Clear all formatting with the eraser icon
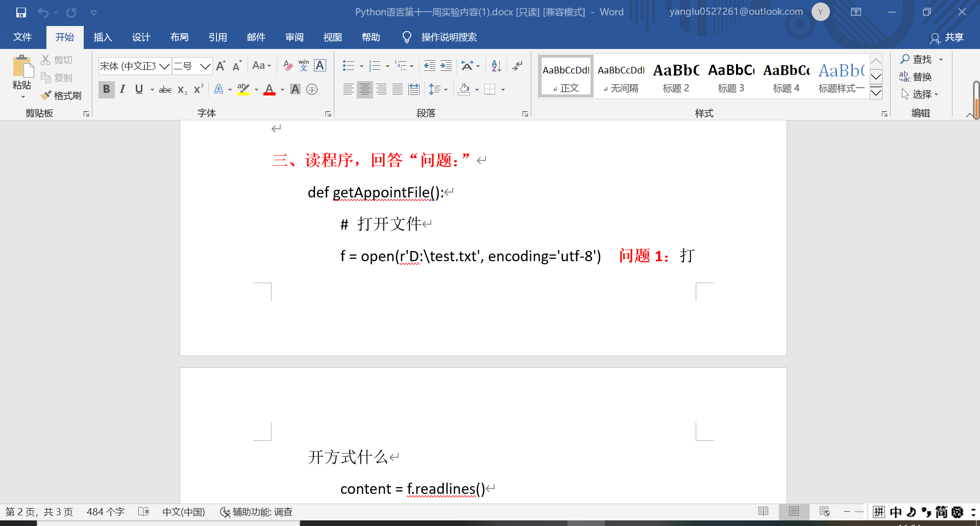This screenshot has width=980, height=526. tap(288, 66)
